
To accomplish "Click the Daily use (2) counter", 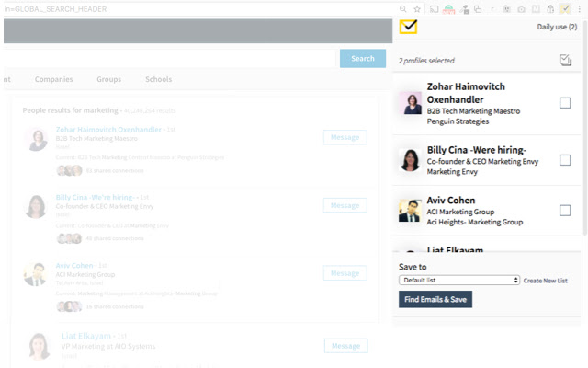I will (557, 27).
